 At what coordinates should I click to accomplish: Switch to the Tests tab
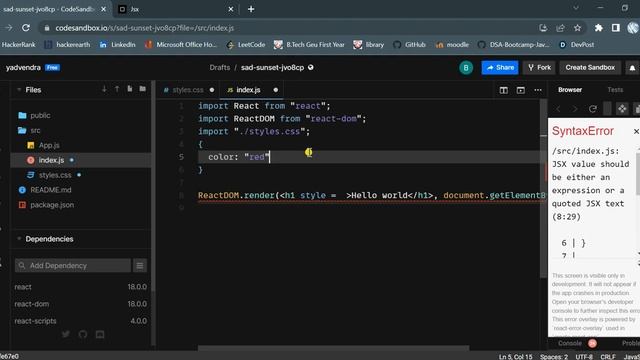[x=615, y=90]
